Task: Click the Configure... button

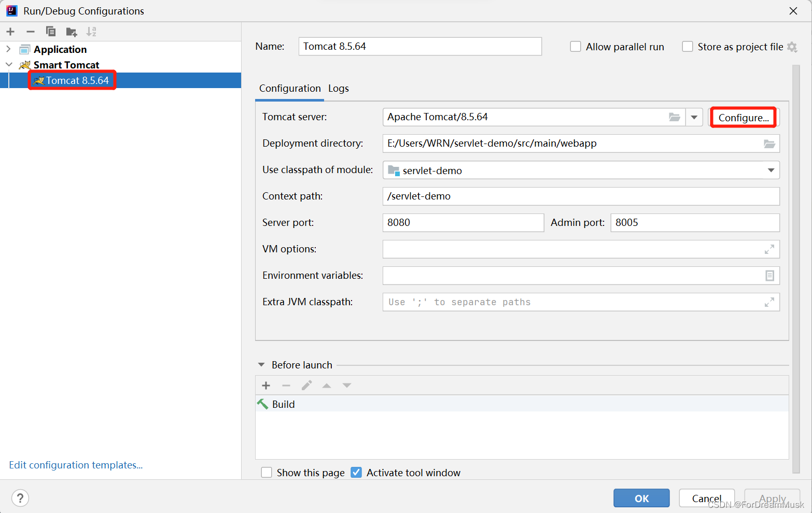Action: [x=744, y=118]
